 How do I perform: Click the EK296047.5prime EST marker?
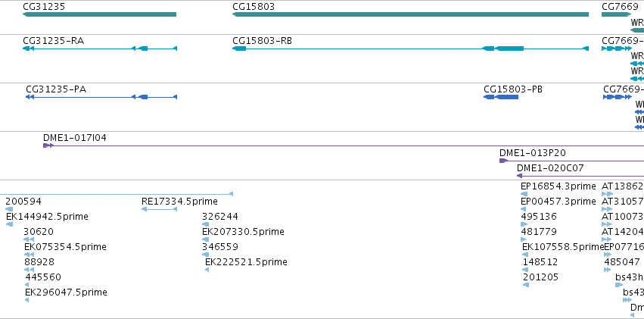click(x=27, y=300)
